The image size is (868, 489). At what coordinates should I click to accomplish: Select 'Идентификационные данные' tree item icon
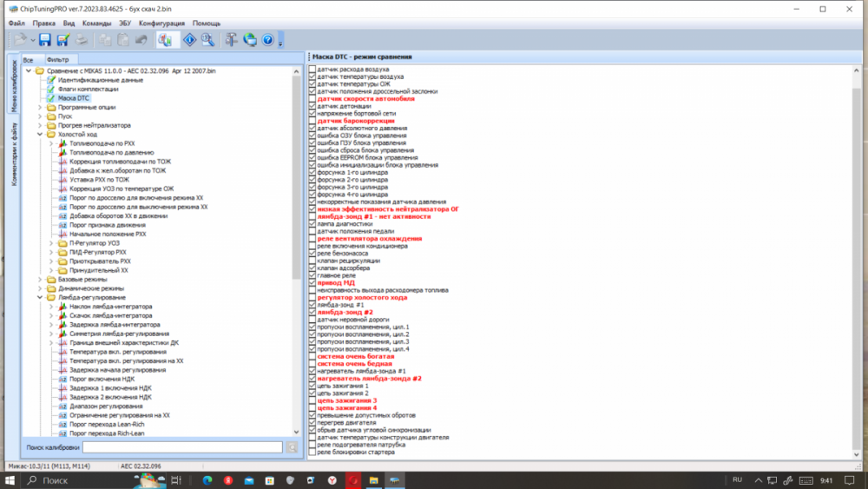pos(51,80)
